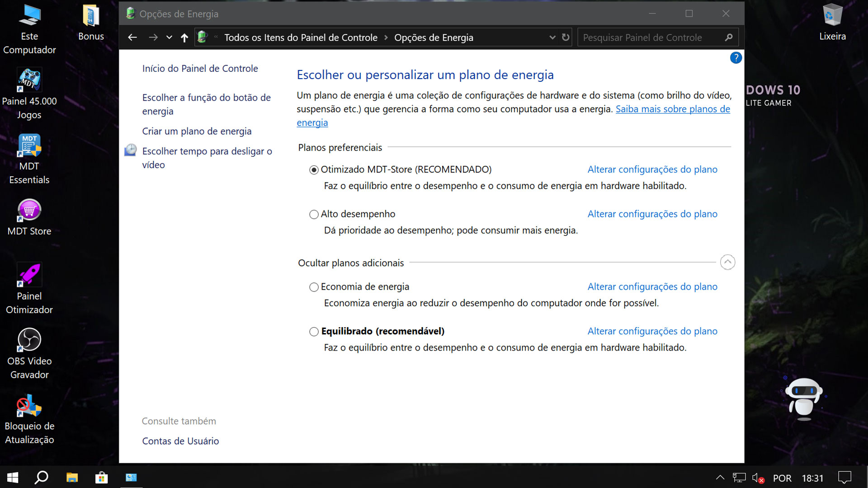Open the Saiba mais sobre planos link
Image resolution: width=868 pixels, height=488 pixels.
click(672, 109)
